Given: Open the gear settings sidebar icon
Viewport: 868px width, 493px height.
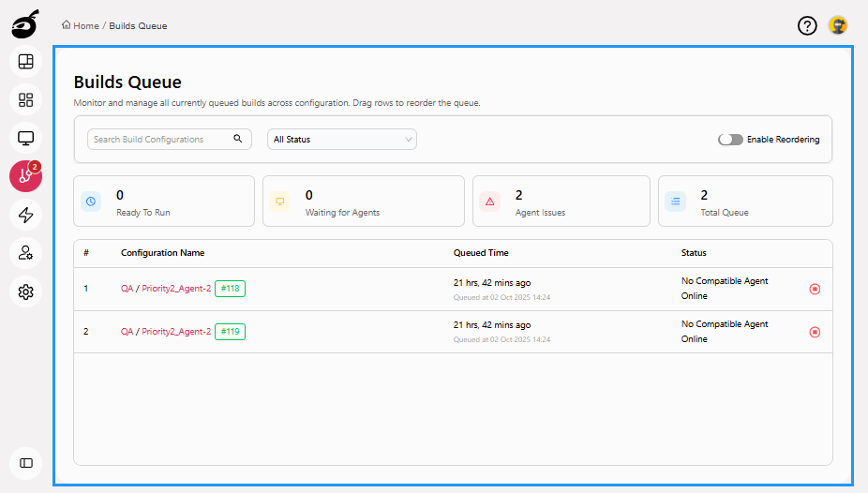Looking at the screenshot, I should [26, 291].
